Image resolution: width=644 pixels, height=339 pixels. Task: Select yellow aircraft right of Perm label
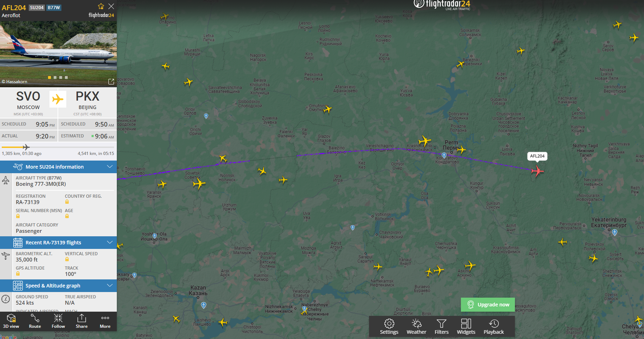click(x=462, y=150)
